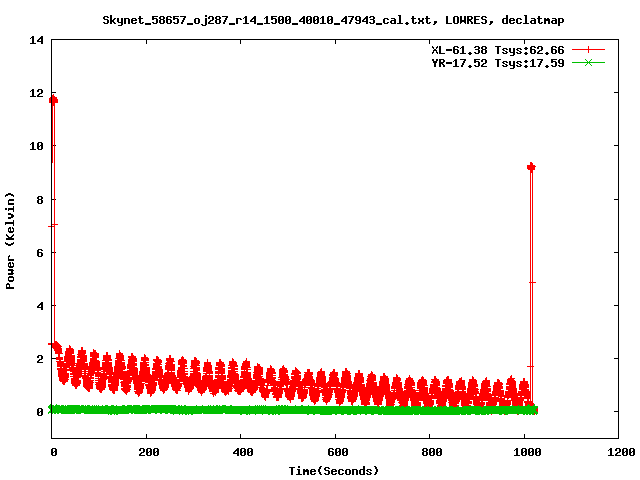This screenshot has height=480, width=640.
Task: Click the red line sample in the legend
Action: pos(588,50)
